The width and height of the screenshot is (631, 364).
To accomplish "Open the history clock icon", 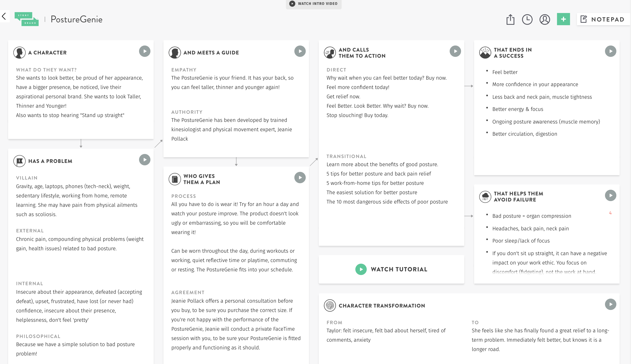I will pos(527,19).
